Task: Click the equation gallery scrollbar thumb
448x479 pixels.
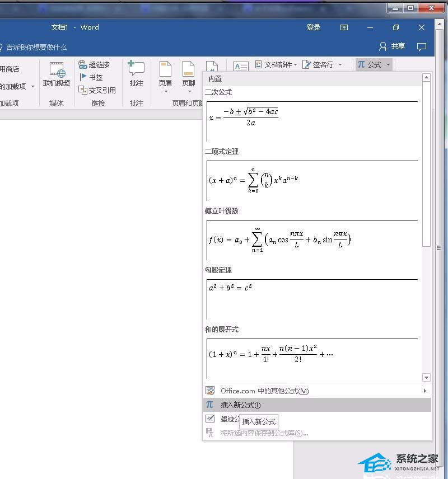Action: (x=426, y=165)
